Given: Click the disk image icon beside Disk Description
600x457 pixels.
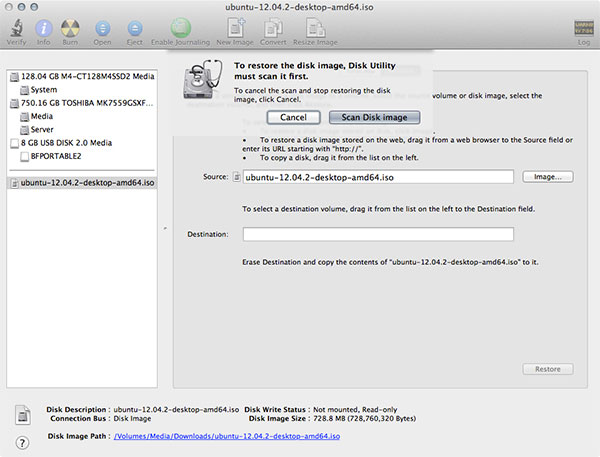Looking at the screenshot, I should pos(23,415).
